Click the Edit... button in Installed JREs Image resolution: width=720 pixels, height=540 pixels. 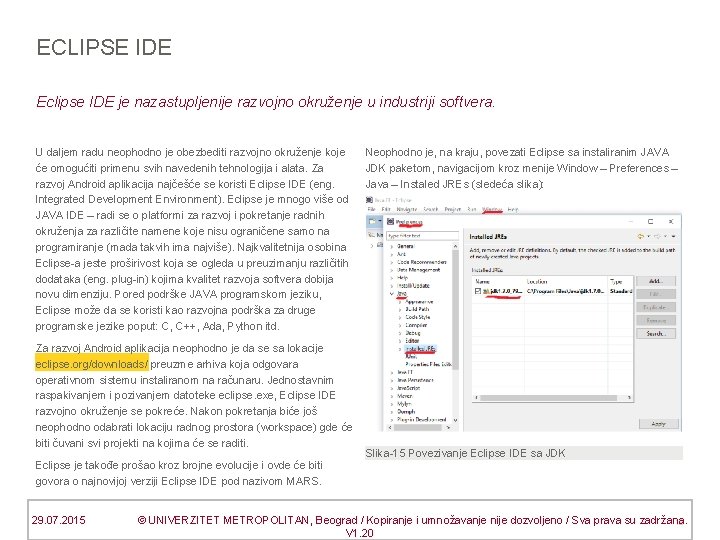point(656,294)
